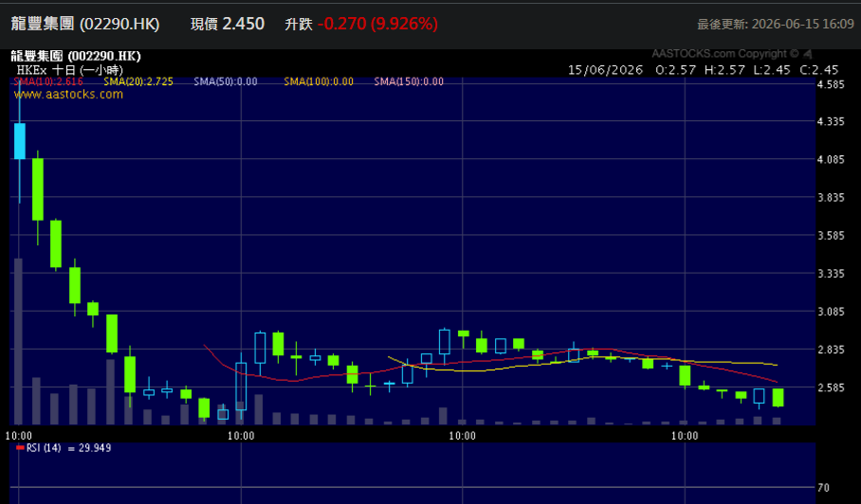Click the chart date 15/06/2026
The image size is (861, 504).
605,70
